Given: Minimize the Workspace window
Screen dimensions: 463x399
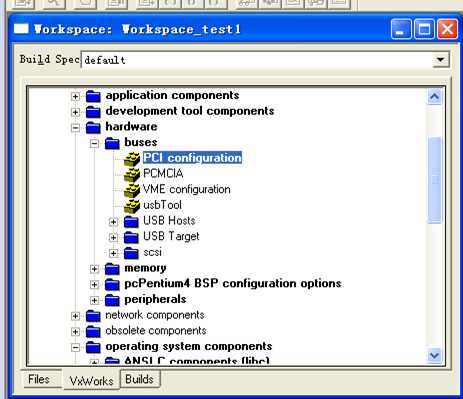Looking at the screenshot, I should [401, 29].
